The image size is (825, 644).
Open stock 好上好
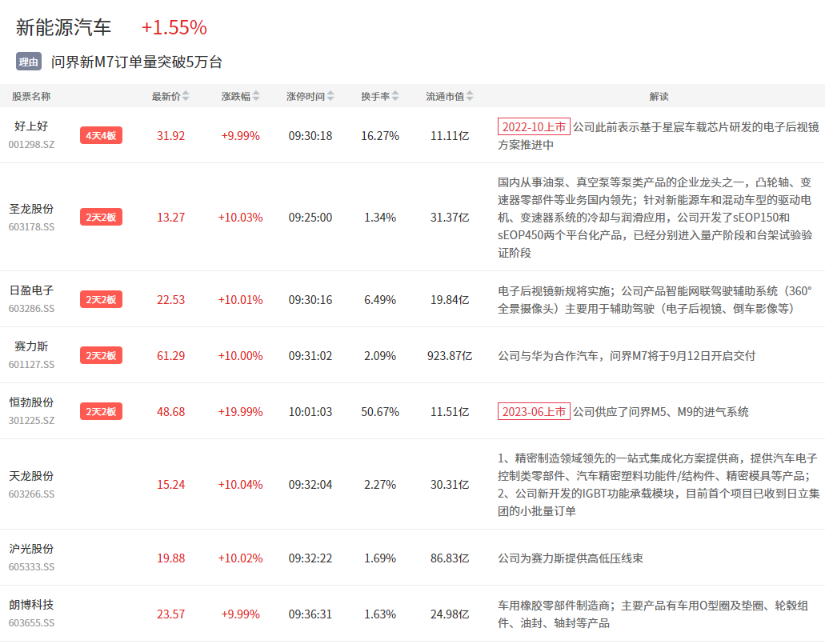(31, 126)
